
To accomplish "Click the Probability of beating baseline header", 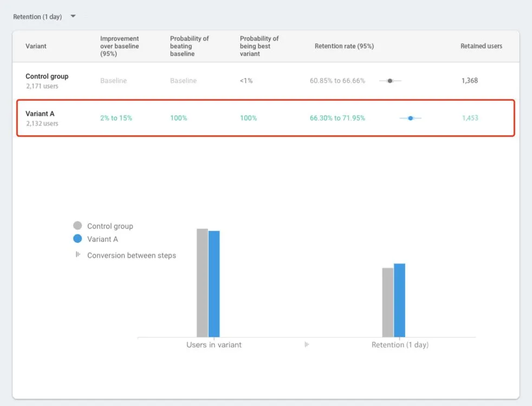I will [x=189, y=46].
